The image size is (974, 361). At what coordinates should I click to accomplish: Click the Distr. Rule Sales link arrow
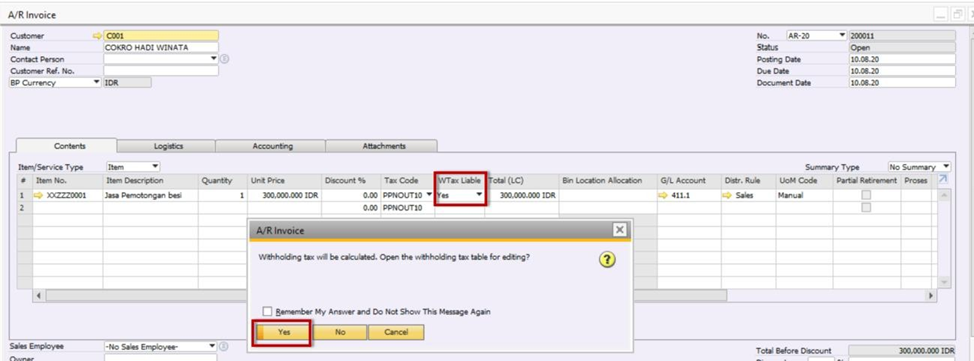click(727, 195)
